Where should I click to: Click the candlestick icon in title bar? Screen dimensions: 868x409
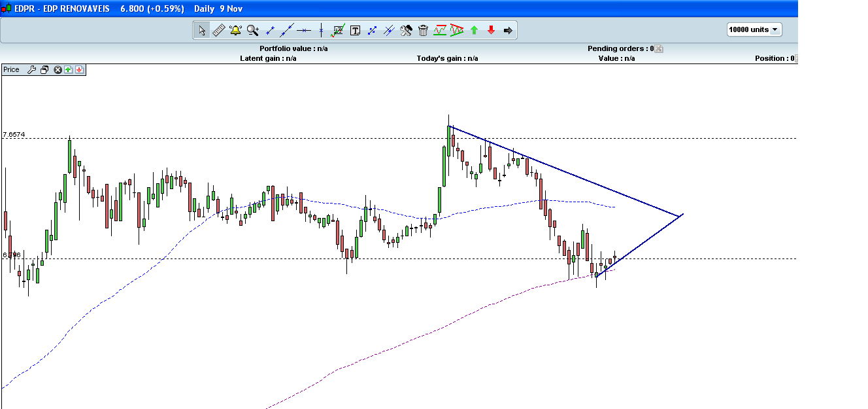(x=5, y=9)
